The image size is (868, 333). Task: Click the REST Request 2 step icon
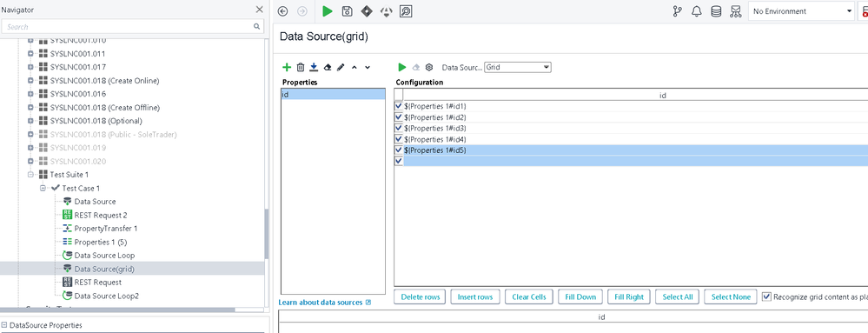coord(68,215)
